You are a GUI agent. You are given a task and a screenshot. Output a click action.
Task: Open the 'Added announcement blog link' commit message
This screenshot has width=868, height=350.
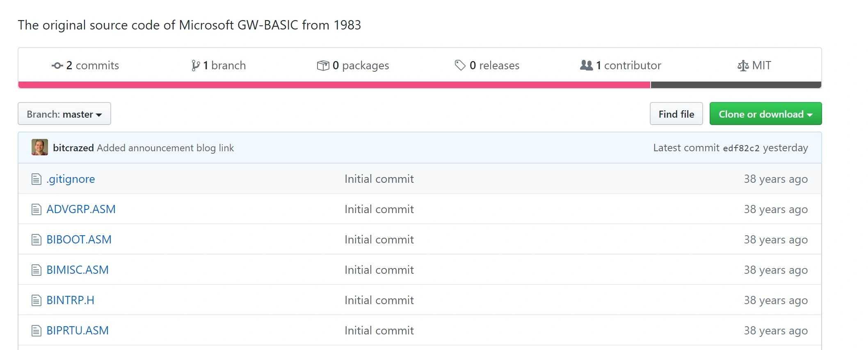click(165, 148)
